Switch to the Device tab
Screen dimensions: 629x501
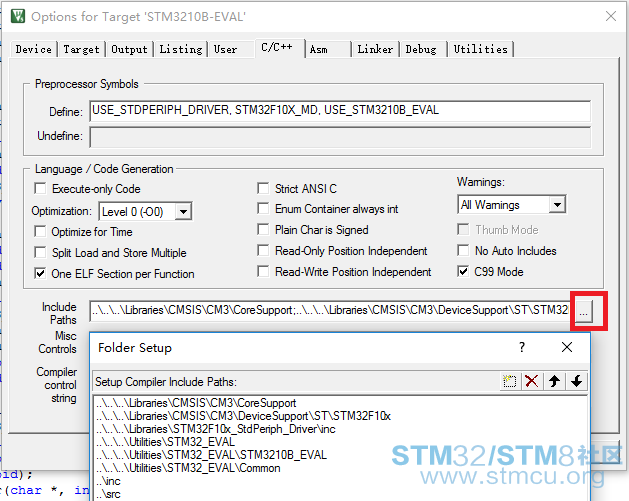[x=34, y=49]
